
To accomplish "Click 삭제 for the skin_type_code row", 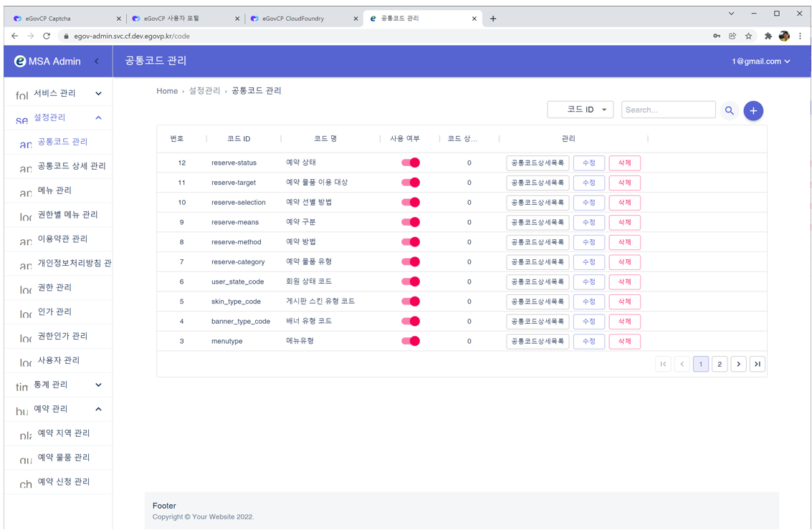I will [624, 302].
